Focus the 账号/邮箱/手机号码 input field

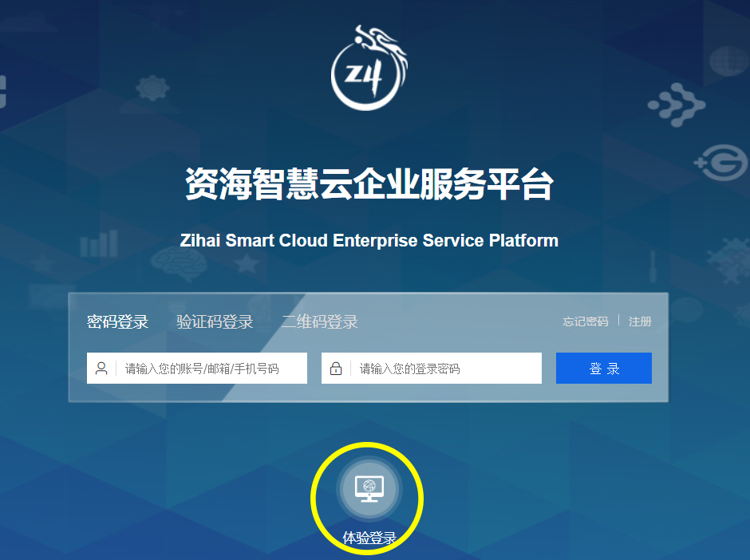[197, 369]
